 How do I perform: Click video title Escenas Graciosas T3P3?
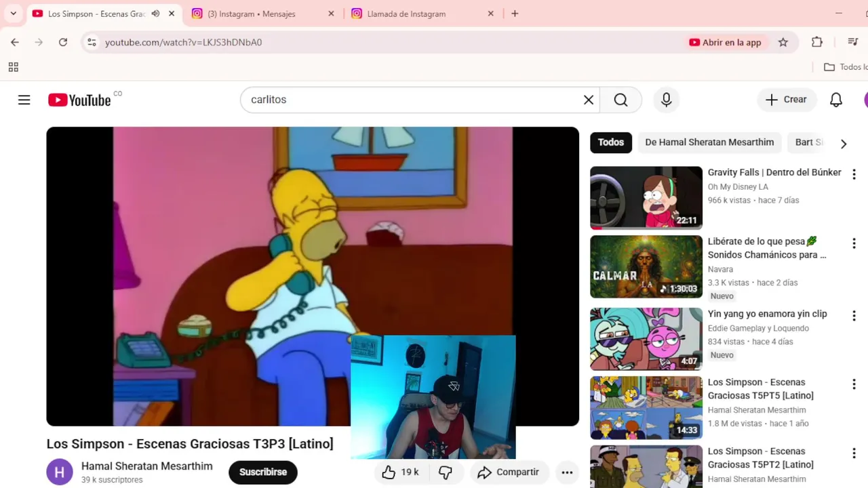190,444
